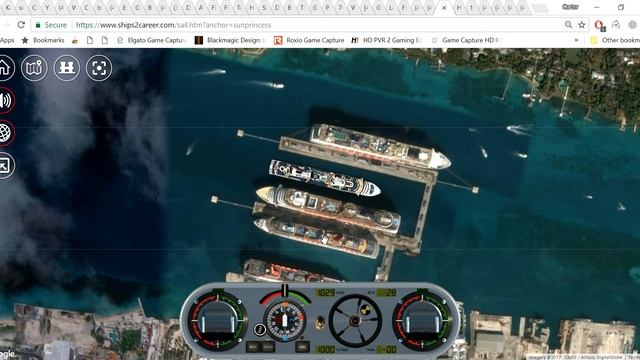
Task: Click the small round black dial by compass
Action: [259, 329]
